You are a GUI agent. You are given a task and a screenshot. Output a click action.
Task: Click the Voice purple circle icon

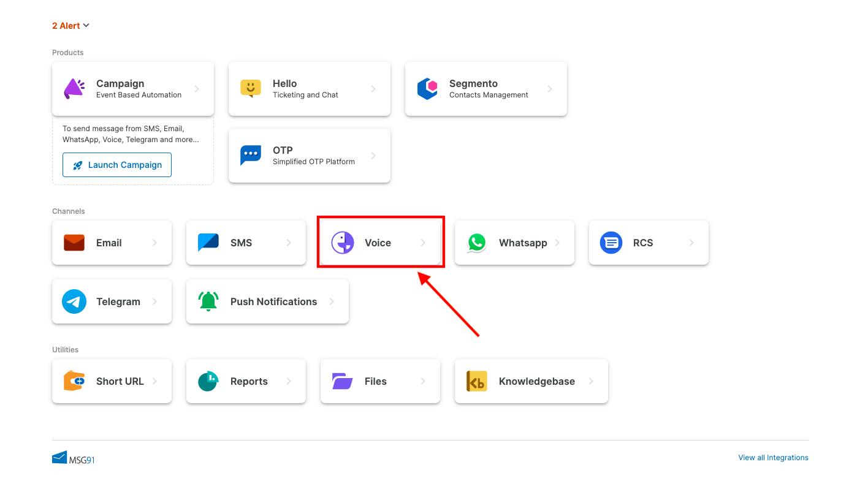343,243
